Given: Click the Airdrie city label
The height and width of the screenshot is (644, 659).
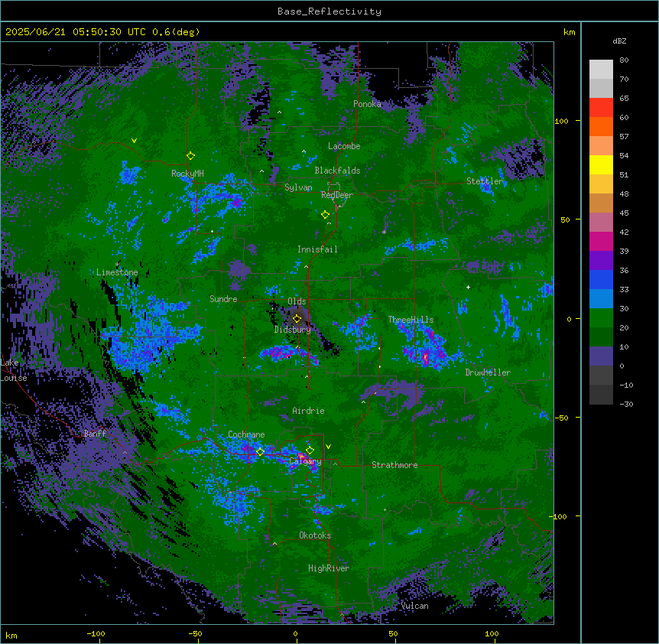Looking at the screenshot, I should point(309,411).
